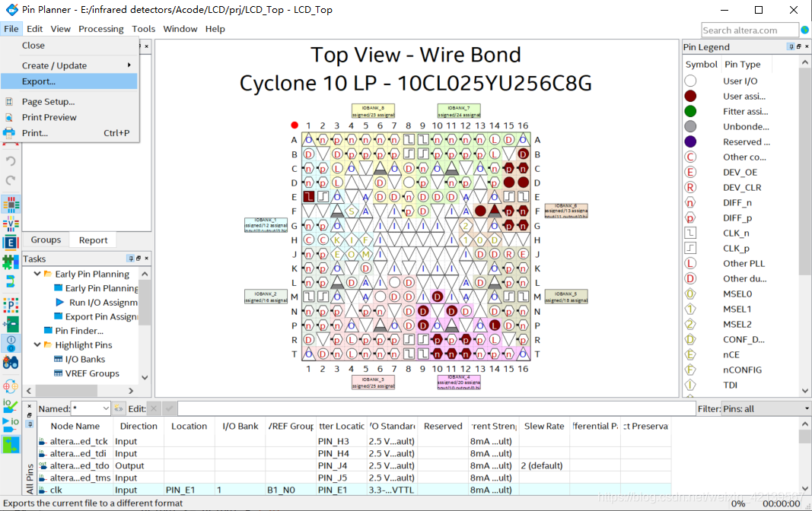Click the Named filter customize button

[x=119, y=408]
